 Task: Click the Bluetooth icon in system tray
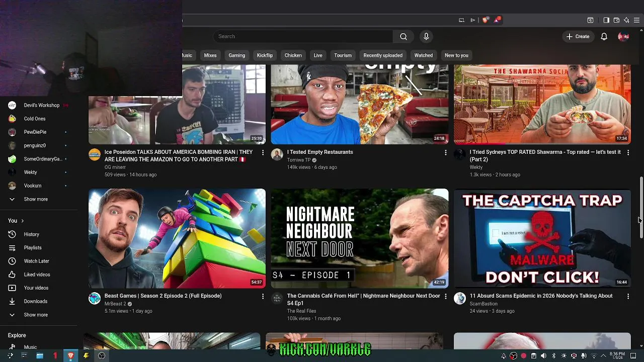(553, 356)
